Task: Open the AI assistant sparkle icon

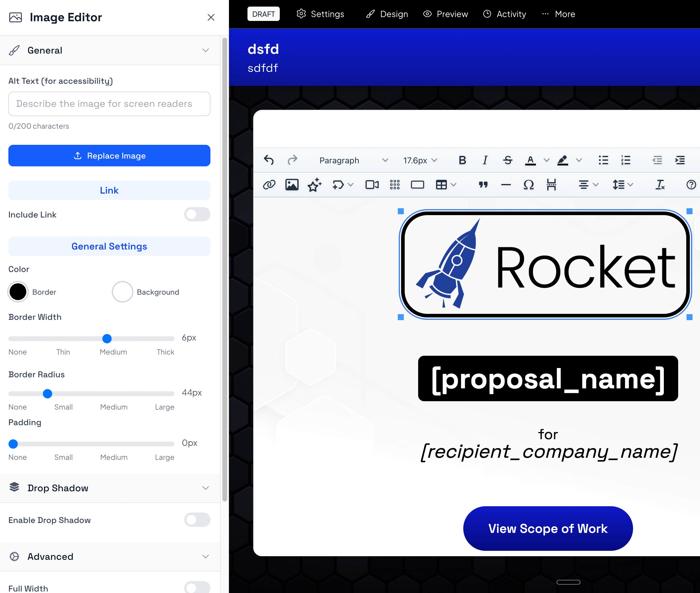Action: tap(314, 185)
